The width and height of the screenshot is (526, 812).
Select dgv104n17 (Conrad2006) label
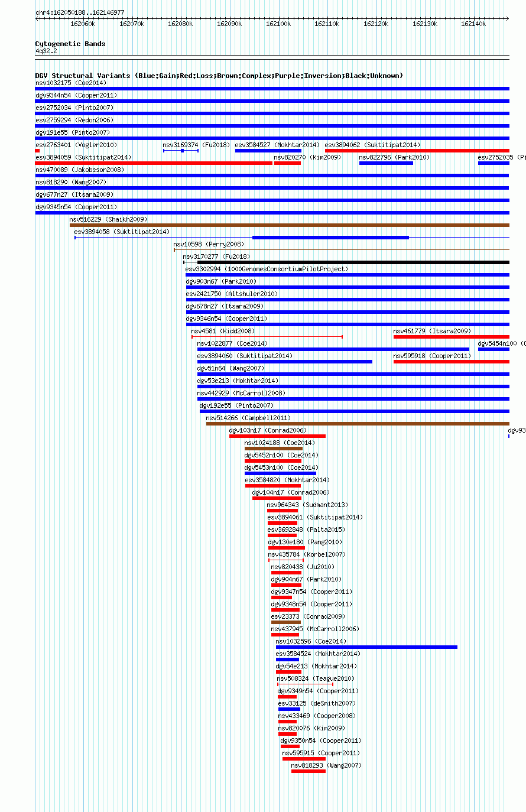[291, 492]
